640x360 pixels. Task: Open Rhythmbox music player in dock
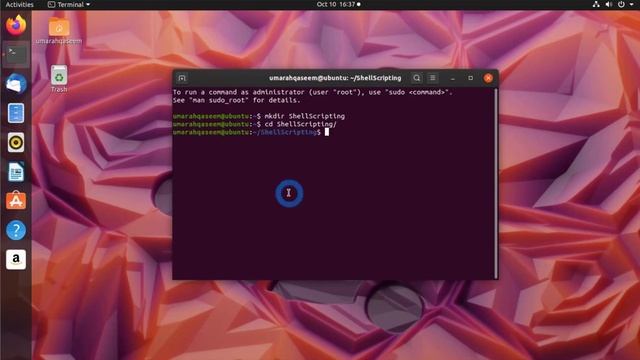[16, 142]
